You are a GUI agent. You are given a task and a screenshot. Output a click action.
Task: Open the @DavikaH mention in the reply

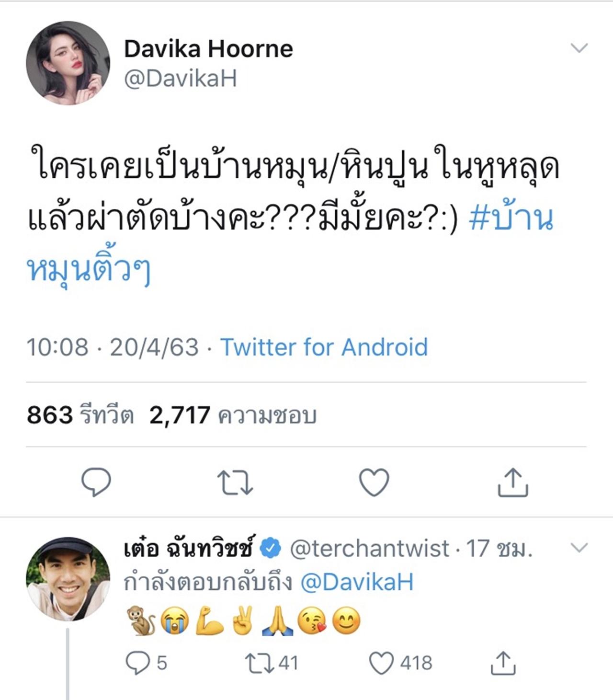pyautogui.click(x=357, y=582)
